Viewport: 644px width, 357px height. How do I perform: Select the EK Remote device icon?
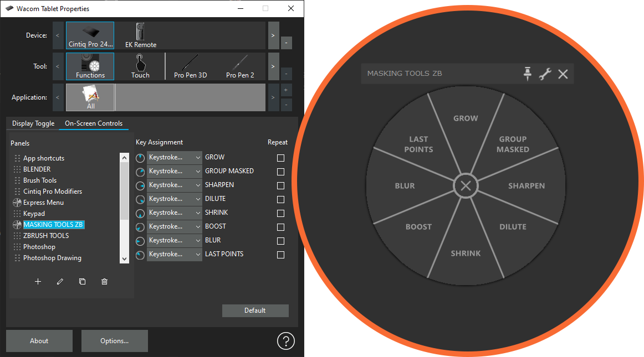click(140, 35)
